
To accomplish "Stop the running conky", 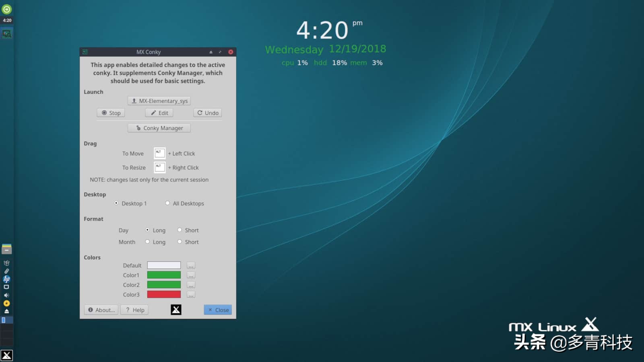I will [x=111, y=113].
